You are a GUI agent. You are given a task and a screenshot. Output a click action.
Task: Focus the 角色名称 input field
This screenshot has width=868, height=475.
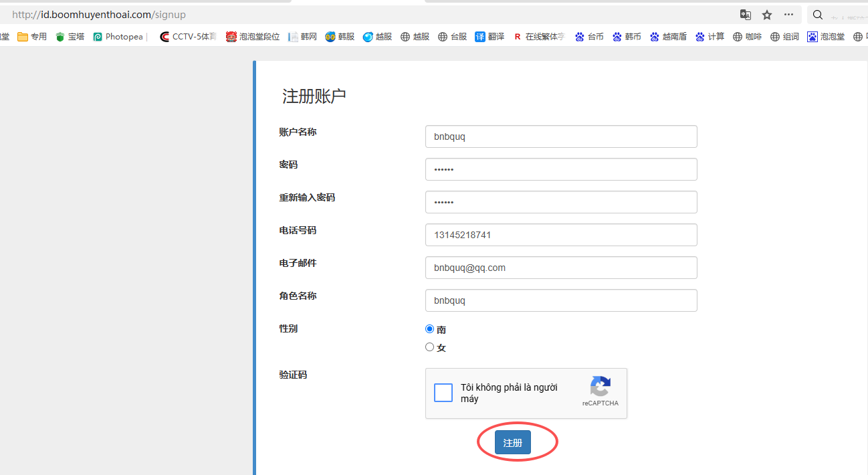561,300
